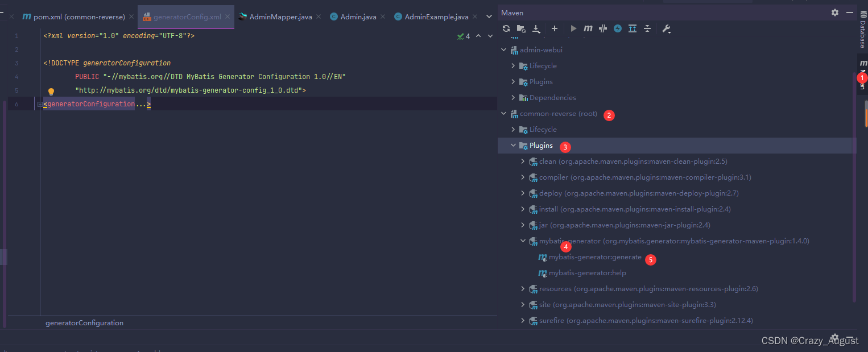Collapse all Maven tree nodes icon
Screen dimensions: 868x352
[647, 28]
